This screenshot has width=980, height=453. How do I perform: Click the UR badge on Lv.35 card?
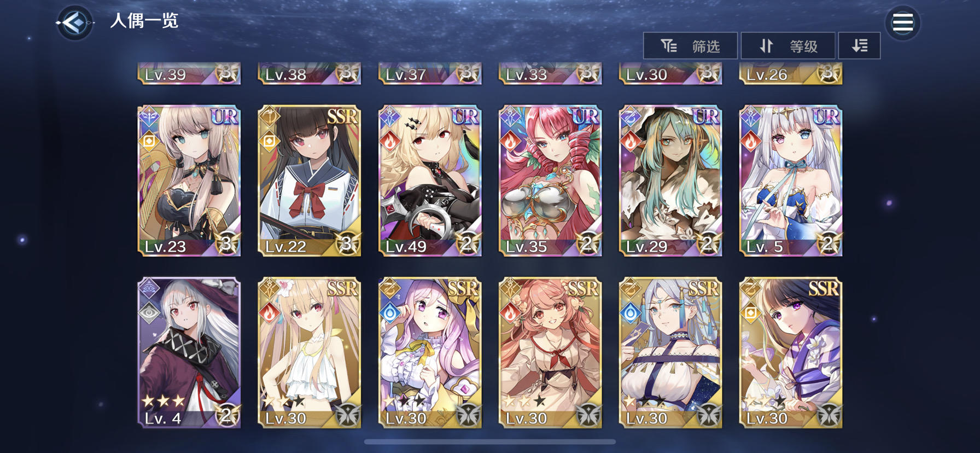[x=586, y=116]
